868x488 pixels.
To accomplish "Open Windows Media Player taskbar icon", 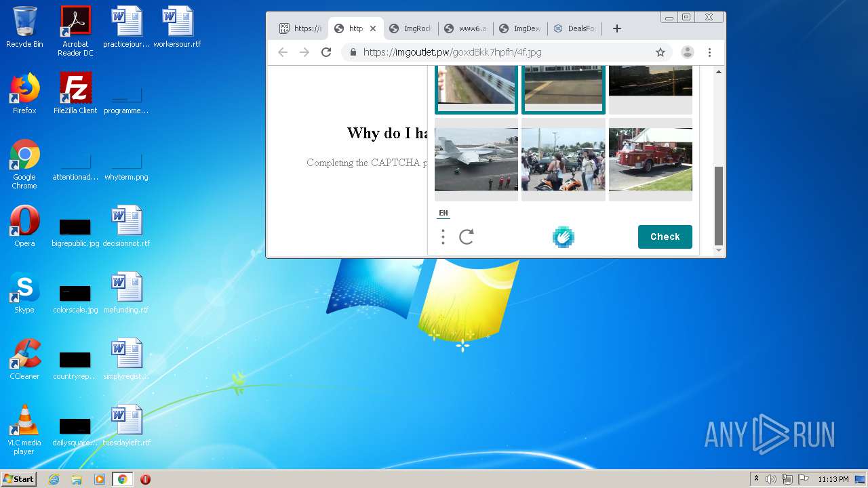I will [100, 479].
